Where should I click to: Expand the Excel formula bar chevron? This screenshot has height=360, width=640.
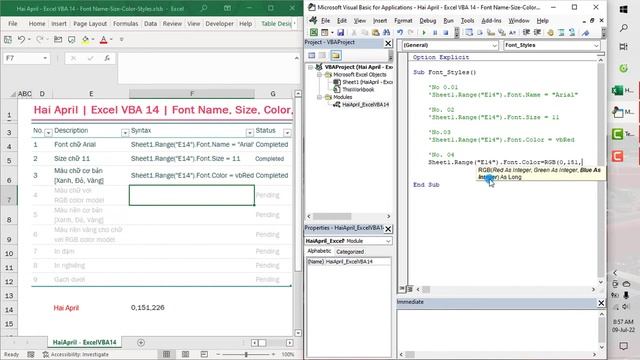pyautogui.click(x=296, y=58)
